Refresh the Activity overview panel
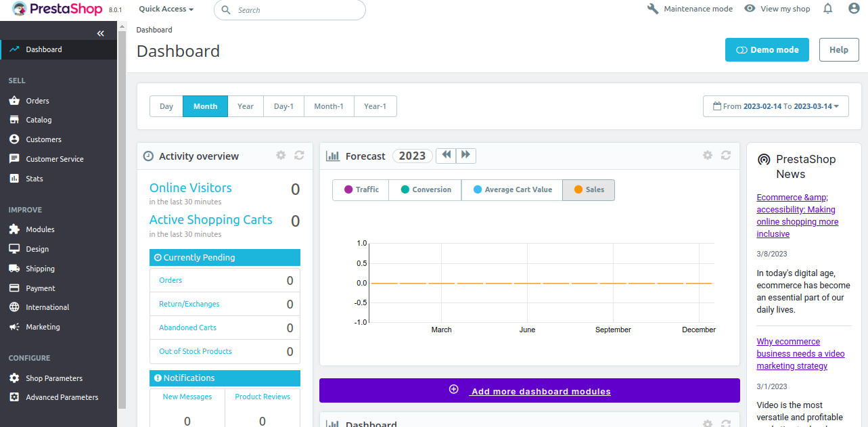868x427 pixels. tap(299, 156)
